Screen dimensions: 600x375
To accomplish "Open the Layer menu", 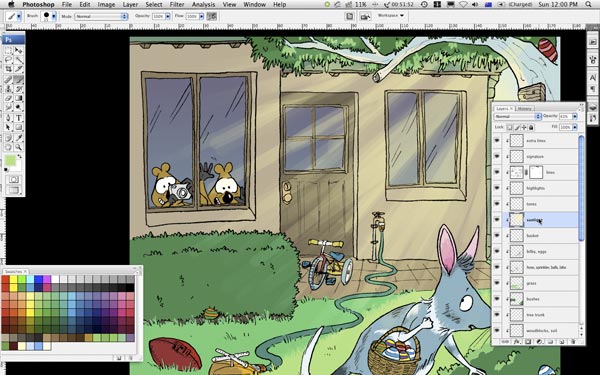I will [130, 5].
